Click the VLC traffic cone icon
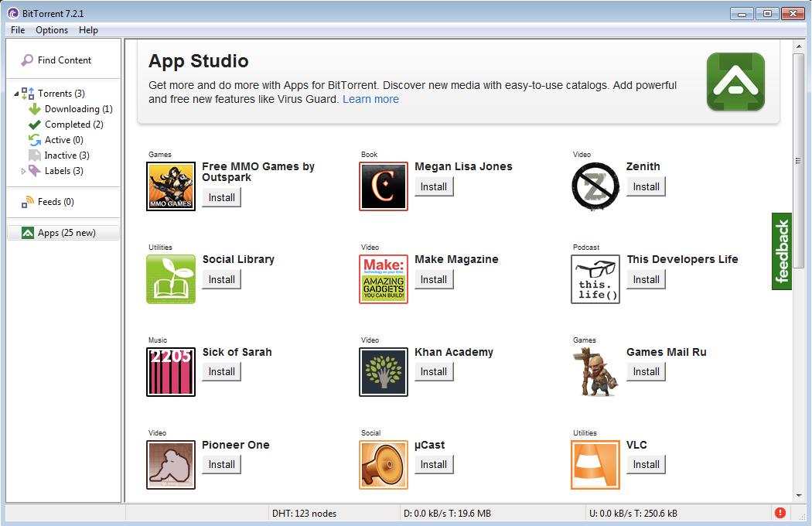Viewport: 812px width, 526px height. [595, 465]
